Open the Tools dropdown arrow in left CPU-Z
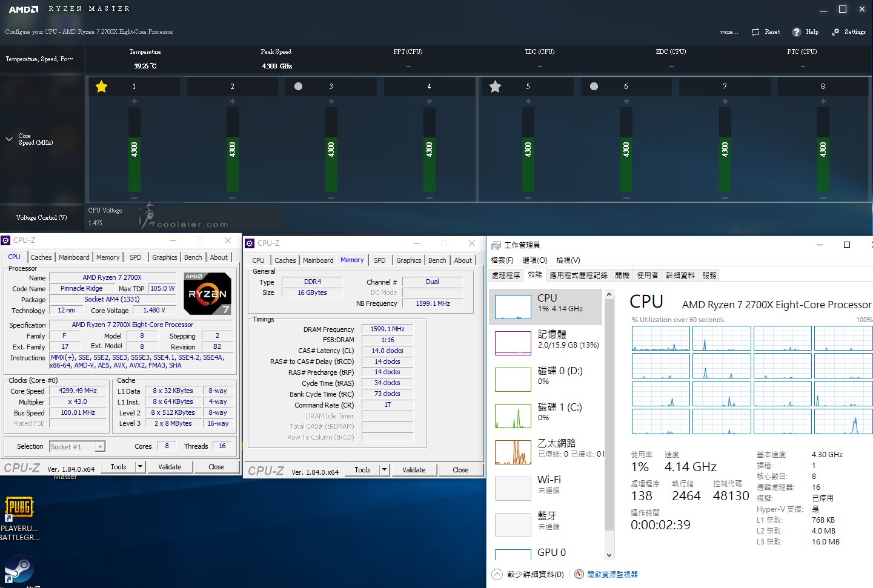 [x=141, y=467]
